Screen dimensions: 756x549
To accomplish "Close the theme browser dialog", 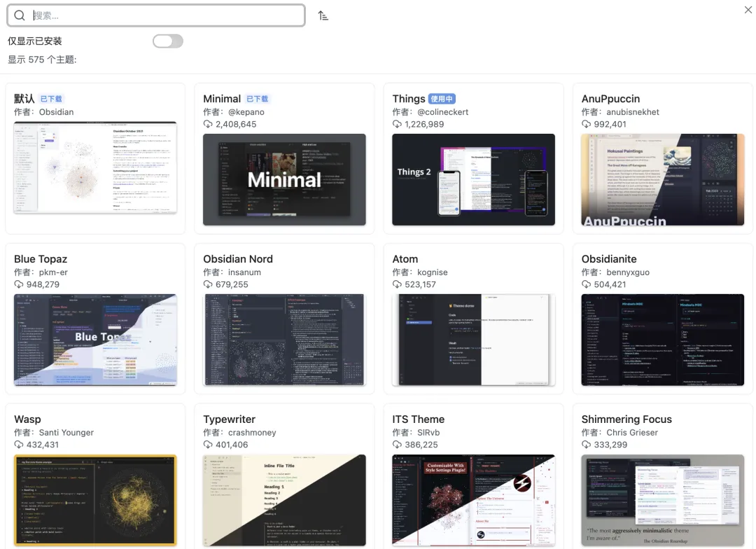I will pos(748,9).
